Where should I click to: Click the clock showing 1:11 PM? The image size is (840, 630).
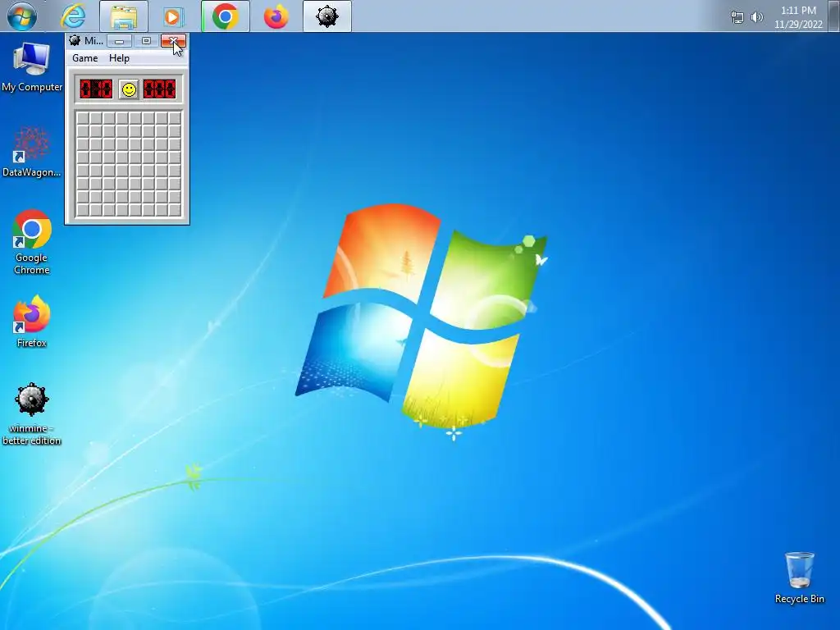(798, 17)
